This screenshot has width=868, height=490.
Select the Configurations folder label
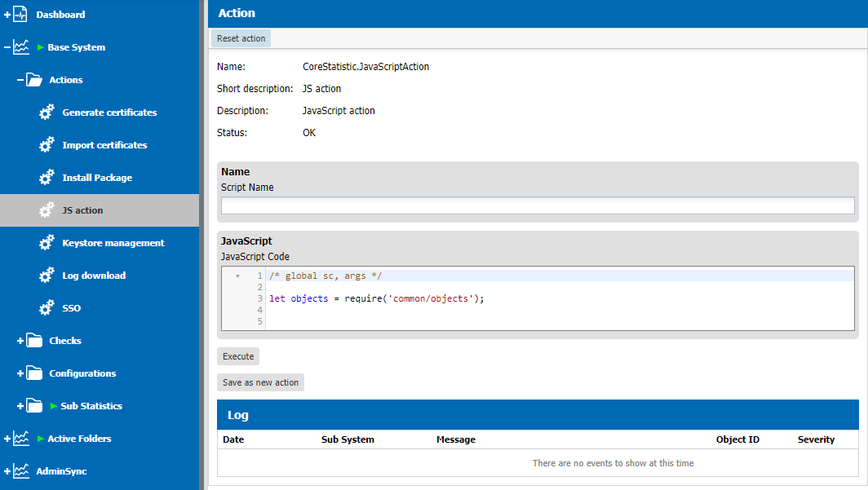coord(82,373)
